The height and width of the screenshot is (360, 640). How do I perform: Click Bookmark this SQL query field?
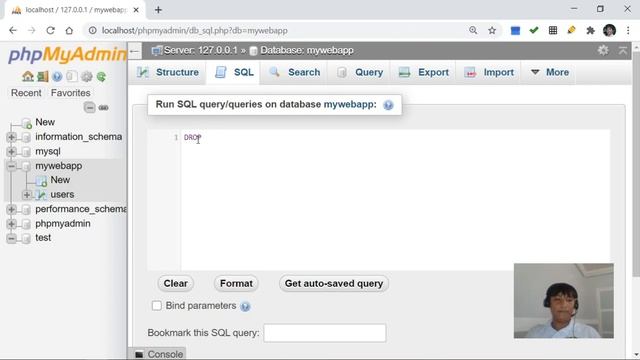pos(325,333)
